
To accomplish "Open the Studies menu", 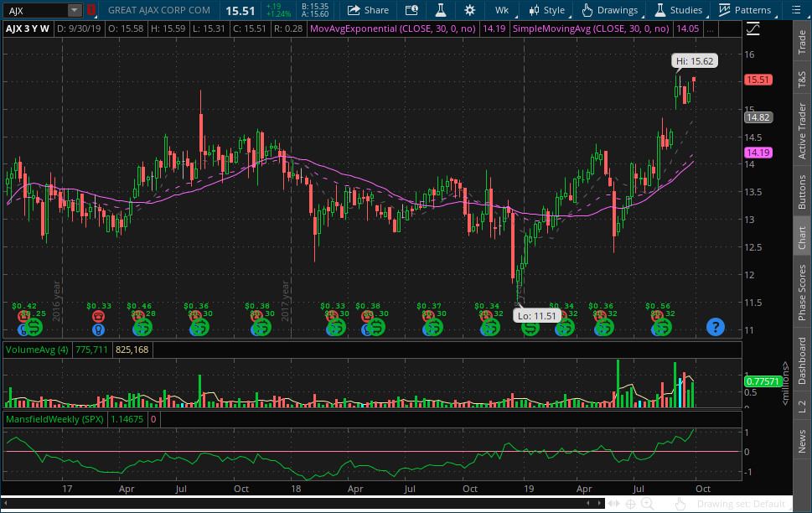I will coord(679,10).
